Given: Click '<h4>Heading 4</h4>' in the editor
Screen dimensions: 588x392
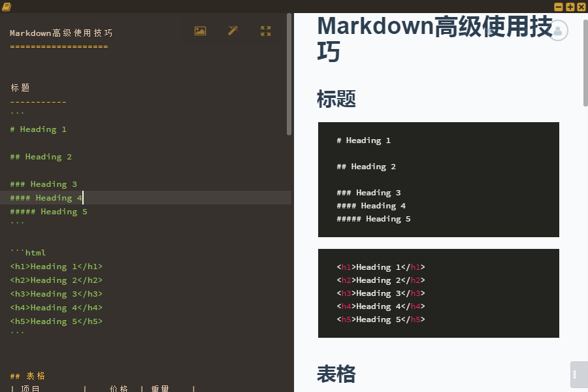Looking at the screenshot, I should click(56, 308).
